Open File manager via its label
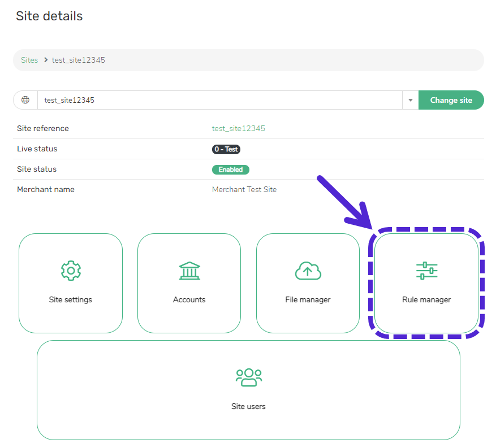 (x=308, y=299)
